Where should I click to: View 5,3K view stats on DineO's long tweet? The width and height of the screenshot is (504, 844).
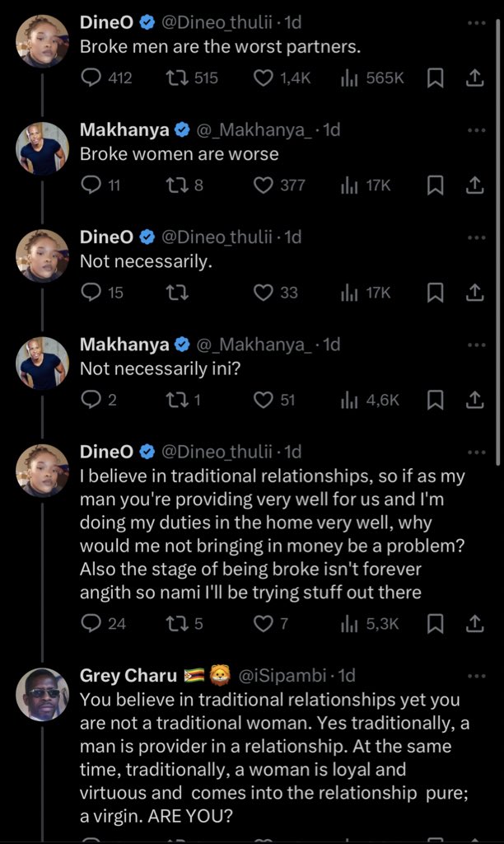pyautogui.click(x=370, y=623)
